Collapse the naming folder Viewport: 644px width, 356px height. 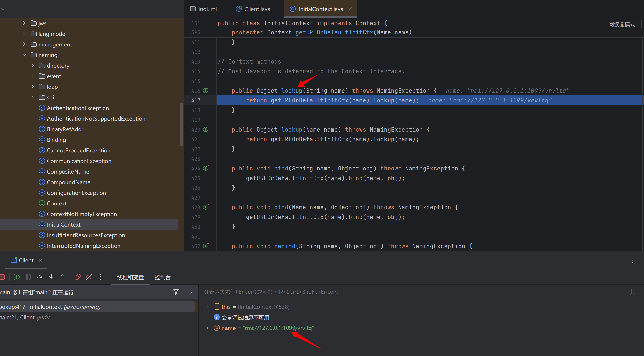[x=24, y=55]
